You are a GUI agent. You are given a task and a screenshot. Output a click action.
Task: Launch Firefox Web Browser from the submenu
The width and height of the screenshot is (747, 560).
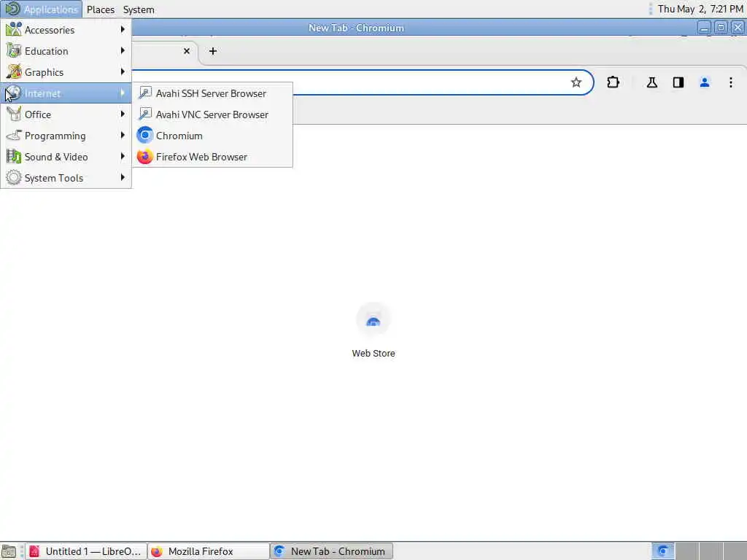pos(212,157)
